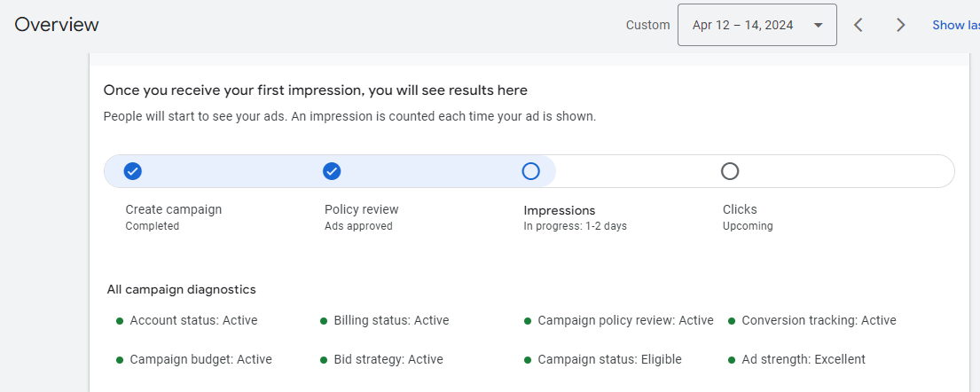Click the date range dropdown arrow
The width and height of the screenshot is (980, 392).
pos(818,25)
